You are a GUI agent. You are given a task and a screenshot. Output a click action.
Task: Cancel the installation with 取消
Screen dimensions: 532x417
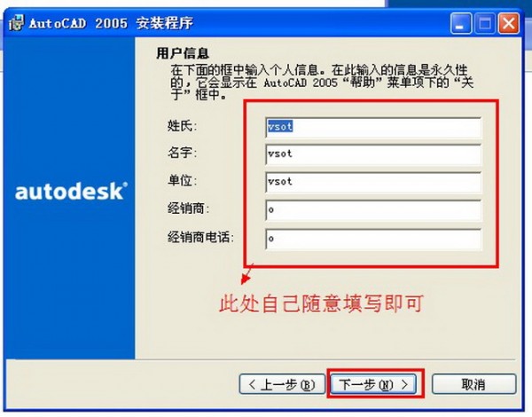click(473, 384)
